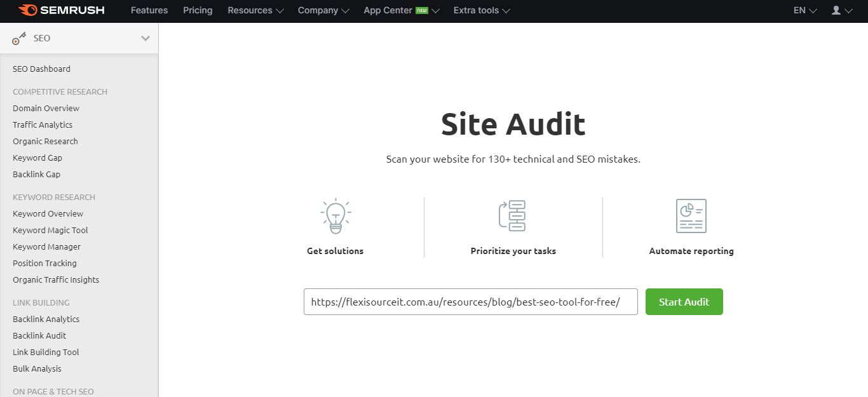The height and width of the screenshot is (397, 868).
Task: Open SEO Dashboard
Action: [41, 69]
